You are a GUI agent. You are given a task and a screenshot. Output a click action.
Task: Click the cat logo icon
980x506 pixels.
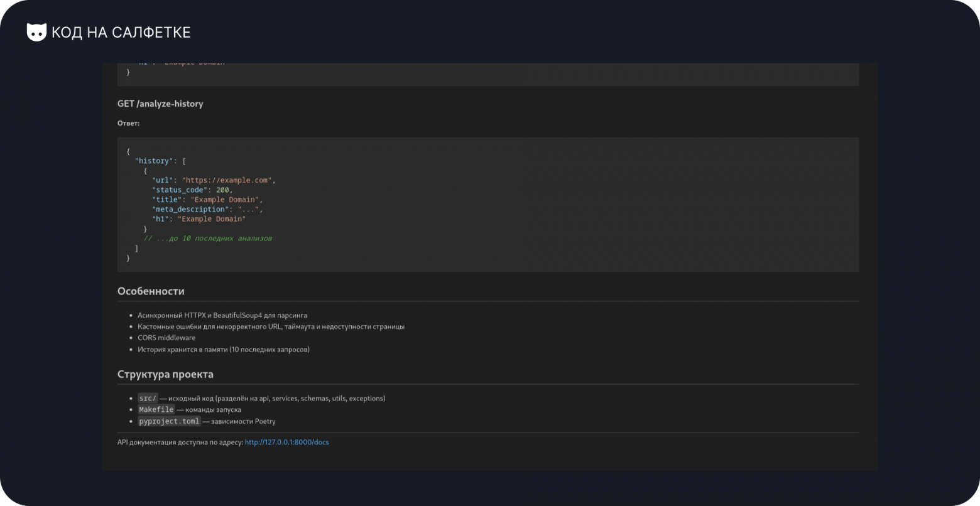(x=36, y=32)
